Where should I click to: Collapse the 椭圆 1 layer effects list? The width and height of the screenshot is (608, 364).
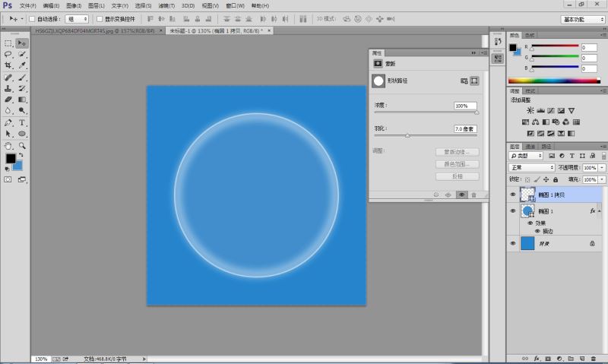point(600,210)
